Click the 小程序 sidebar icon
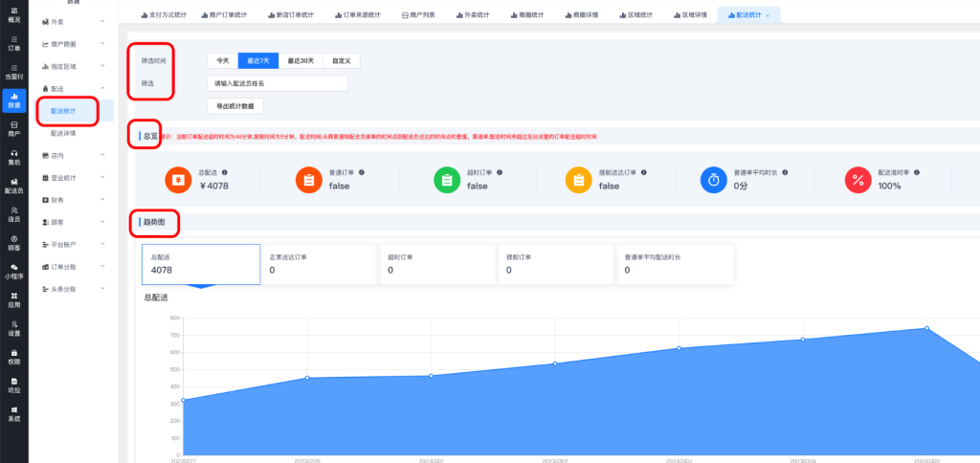 click(13, 271)
